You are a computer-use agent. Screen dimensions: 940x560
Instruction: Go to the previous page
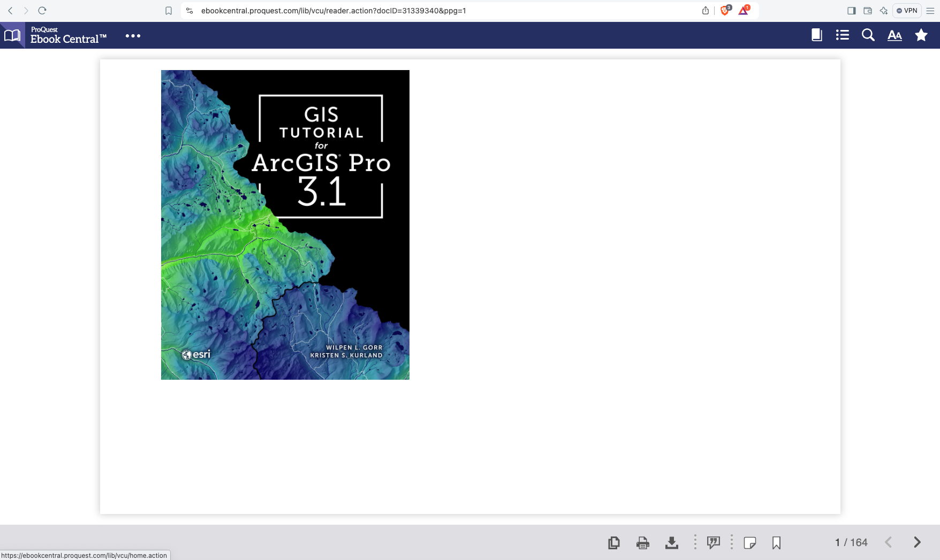889,542
